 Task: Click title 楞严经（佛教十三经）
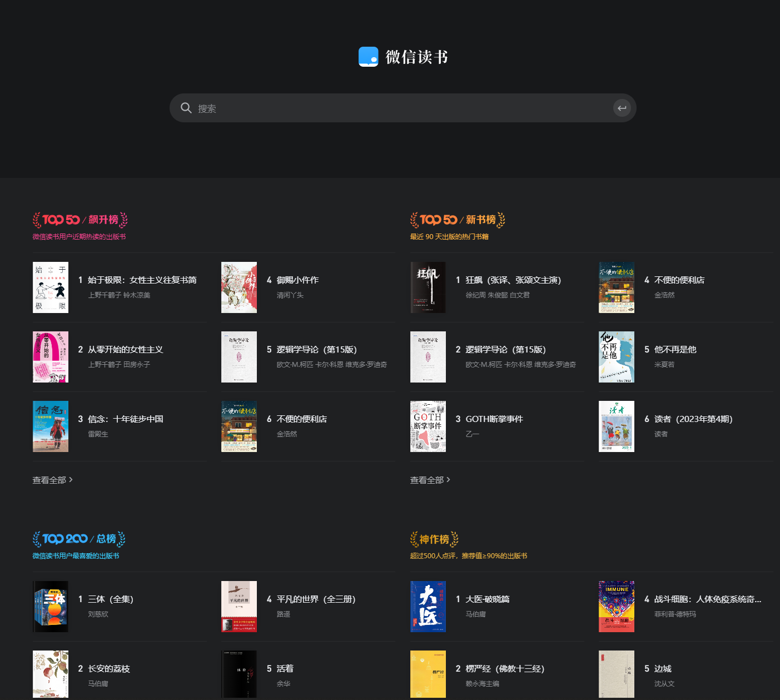click(x=505, y=668)
